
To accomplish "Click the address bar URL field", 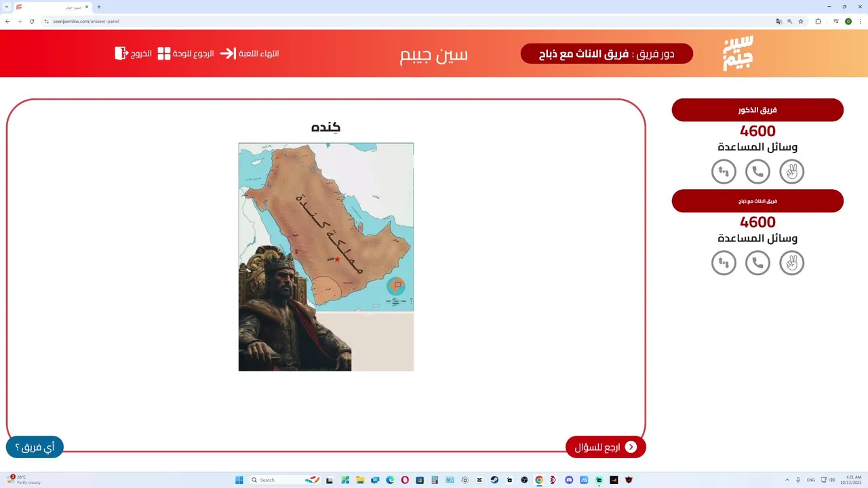I will tap(407, 21).
